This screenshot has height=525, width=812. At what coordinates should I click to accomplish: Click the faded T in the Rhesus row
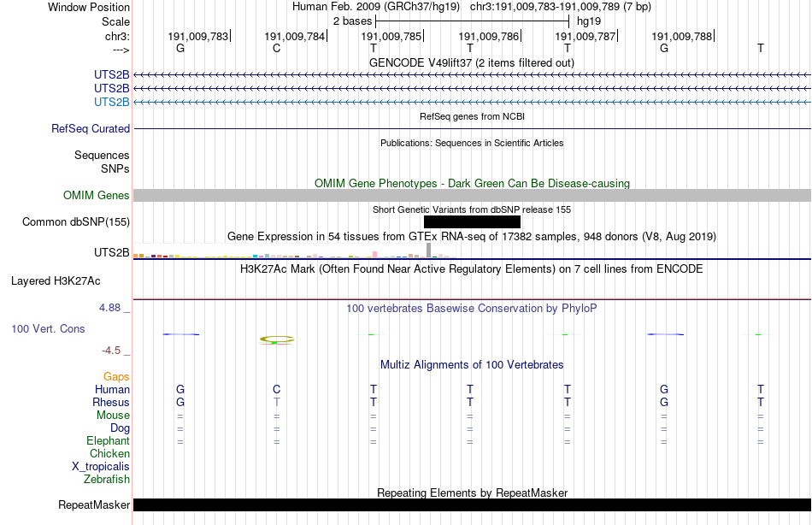(x=277, y=402)
